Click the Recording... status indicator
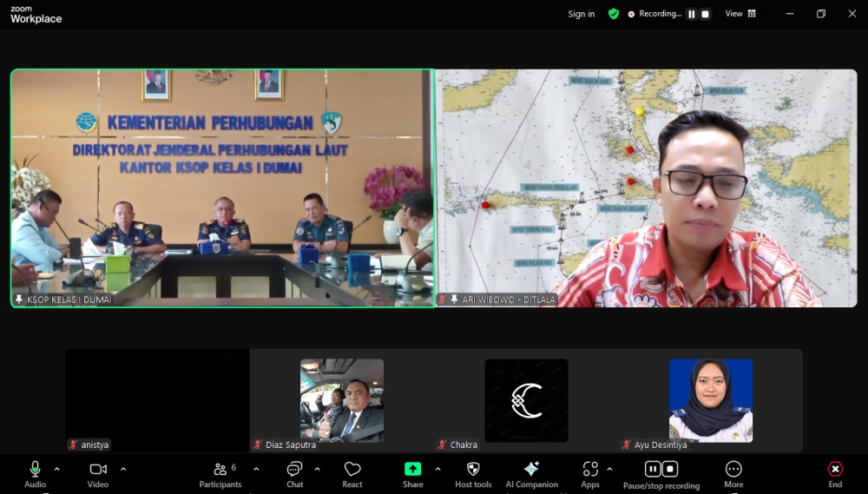868x494 pixels. pos(654,14)
